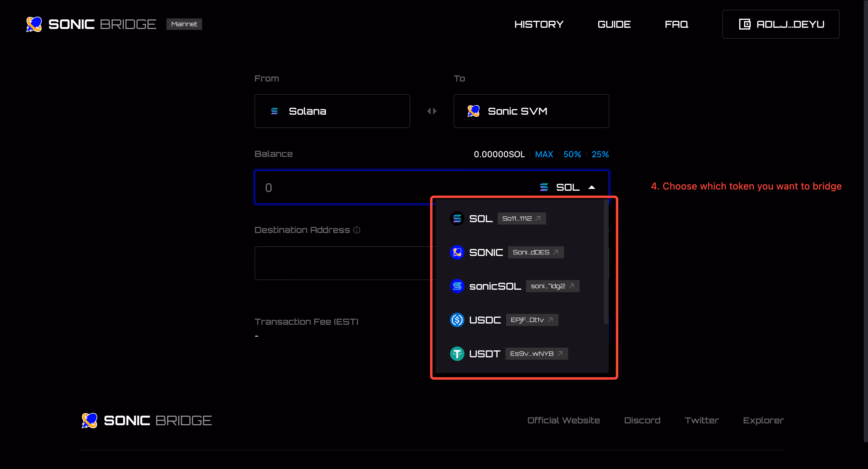Set amount to 50% of balance

coord(572,154)
